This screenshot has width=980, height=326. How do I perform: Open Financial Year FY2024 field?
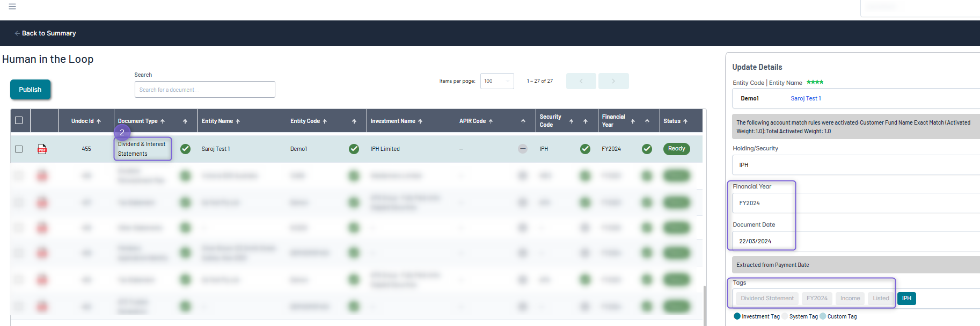click(762, 203)
